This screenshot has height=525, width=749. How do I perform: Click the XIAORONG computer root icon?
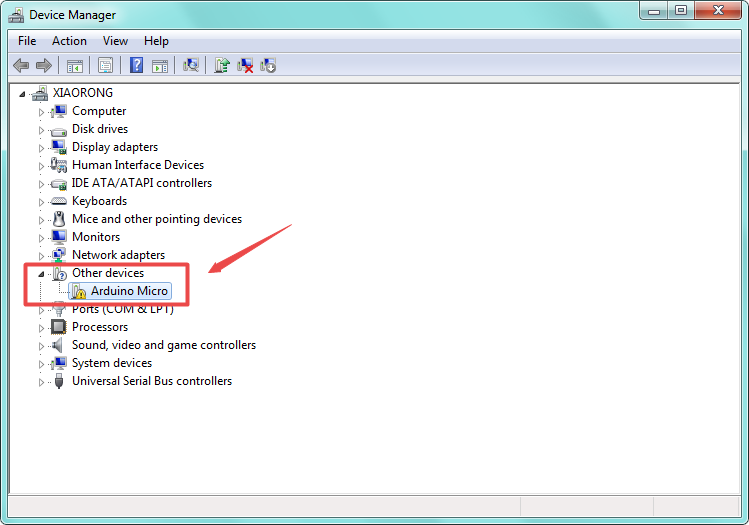(40, 93)
